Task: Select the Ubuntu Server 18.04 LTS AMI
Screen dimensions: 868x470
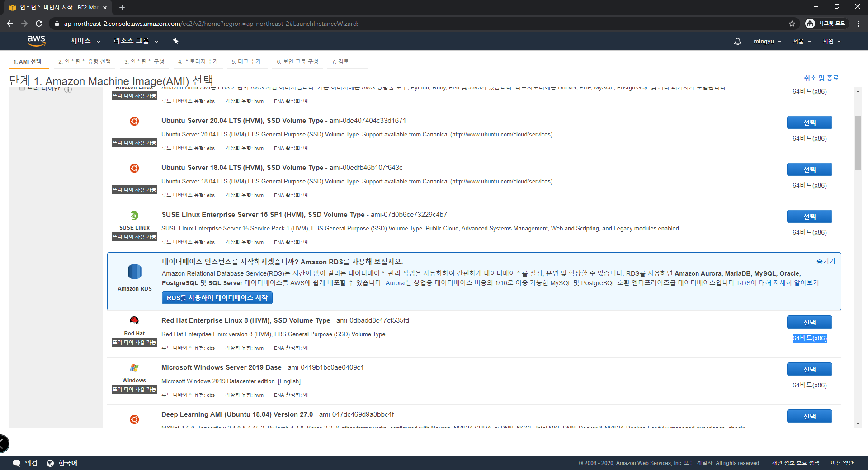Action: [809, 169]
